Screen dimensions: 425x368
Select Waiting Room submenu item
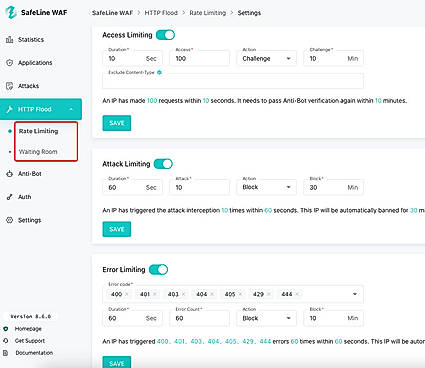(x=38, y=152)
